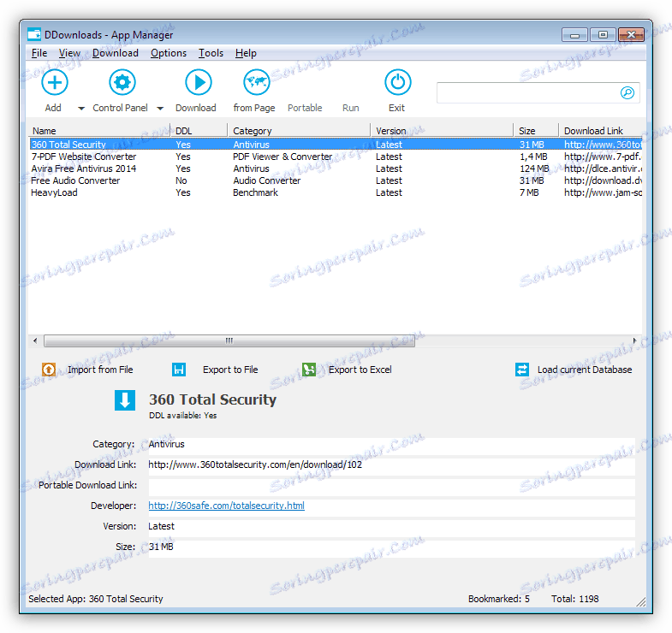Viewport: 672px width, 633px height.
Task: Open the View menu
Action: point(69,53)
